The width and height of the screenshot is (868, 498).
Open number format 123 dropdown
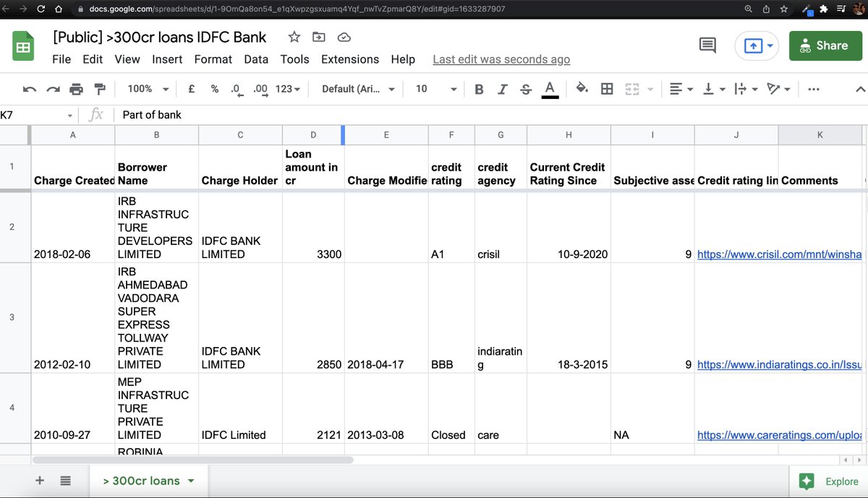(x=288, y=89)
